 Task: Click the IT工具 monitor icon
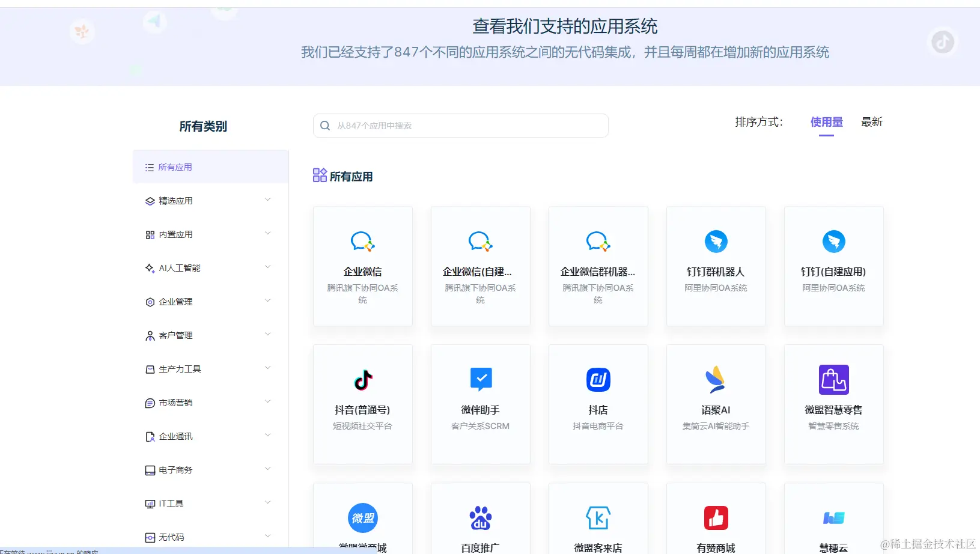pos(150,504)
